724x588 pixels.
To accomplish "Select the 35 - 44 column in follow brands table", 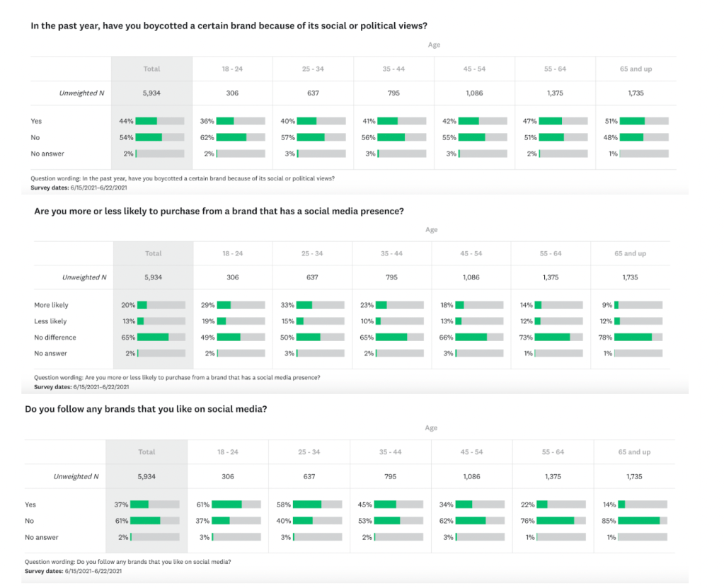I will tap(390, 452).
